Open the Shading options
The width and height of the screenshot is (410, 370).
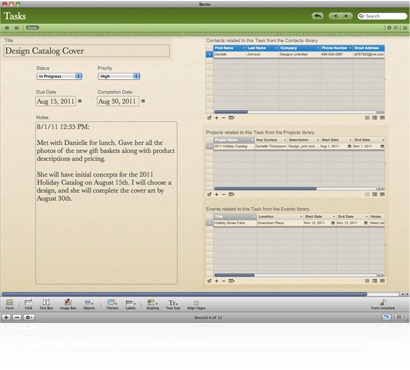point(153,304)
